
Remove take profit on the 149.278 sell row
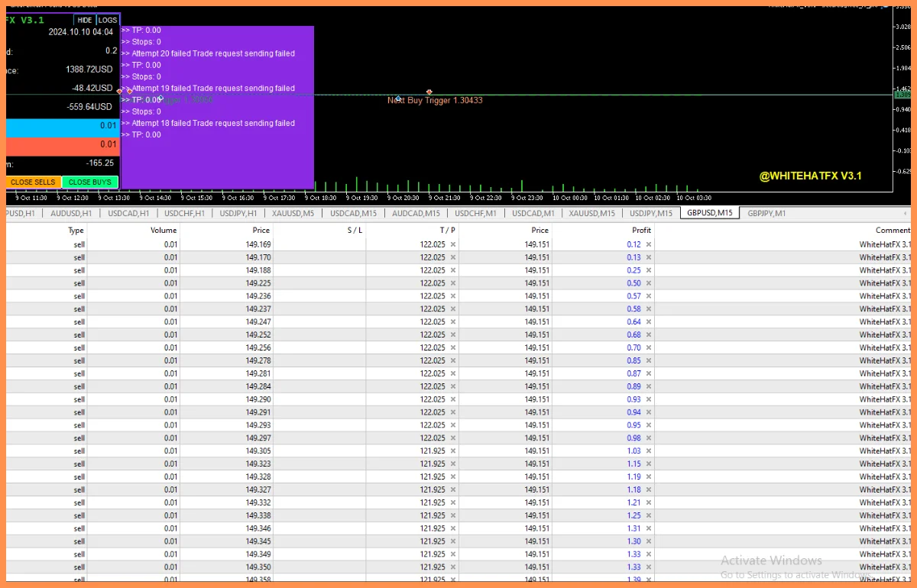(x=452, y=360)
